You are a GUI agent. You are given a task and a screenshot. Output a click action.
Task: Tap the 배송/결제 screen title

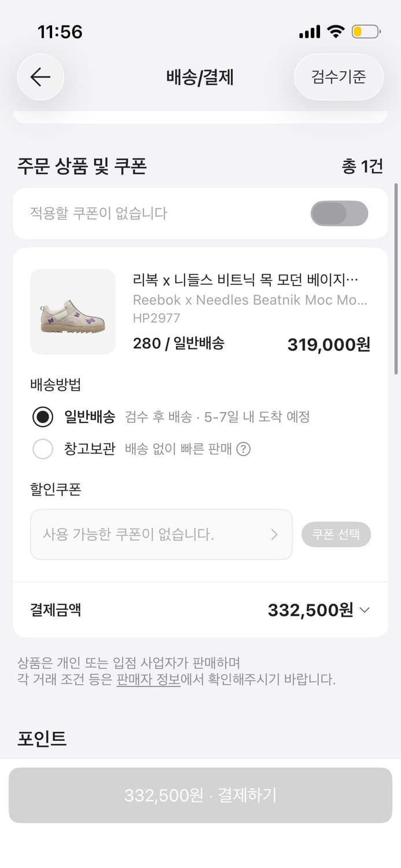[x=200, y=77]
